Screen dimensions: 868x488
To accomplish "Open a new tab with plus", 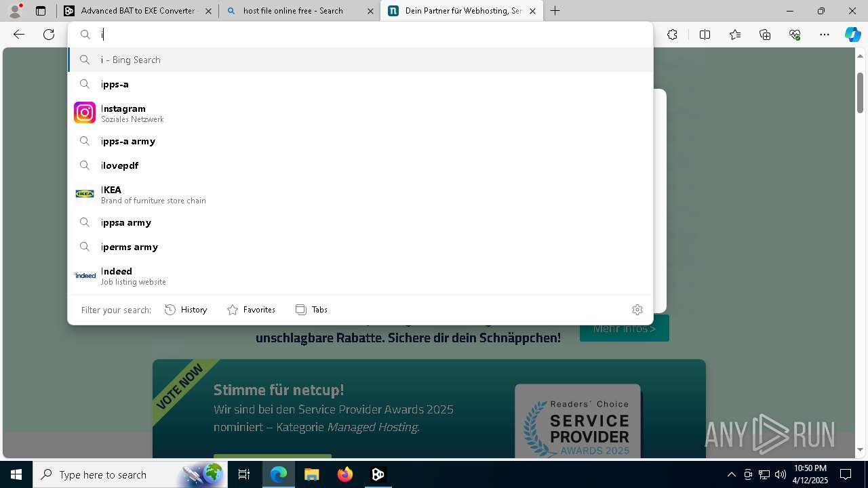I will tap(555, 11).
